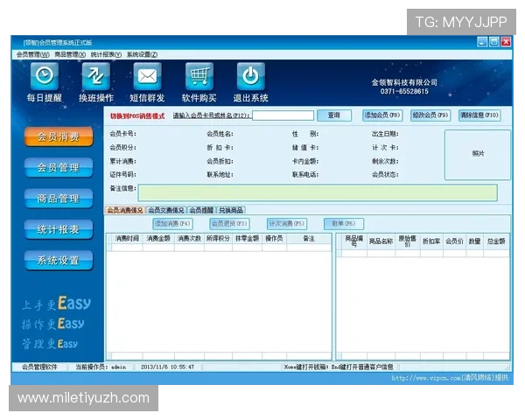Click the vipcn.com link in footer
Image resolution: width=525 pixels, height=420 pixels.
coord(450,379)
